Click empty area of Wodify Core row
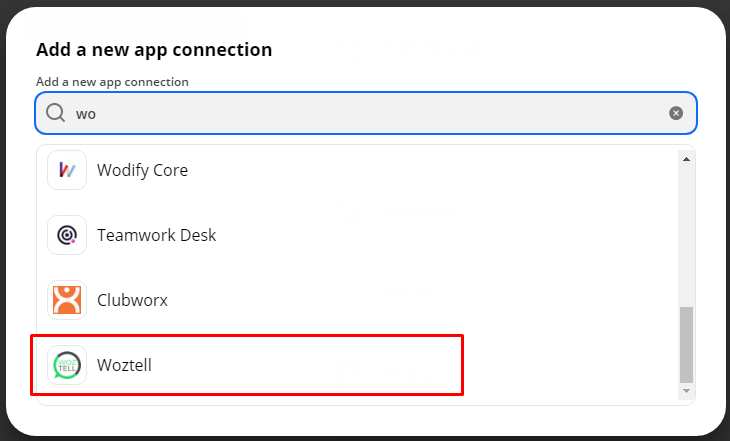This screenshot has height=441, width=730. 419,170
